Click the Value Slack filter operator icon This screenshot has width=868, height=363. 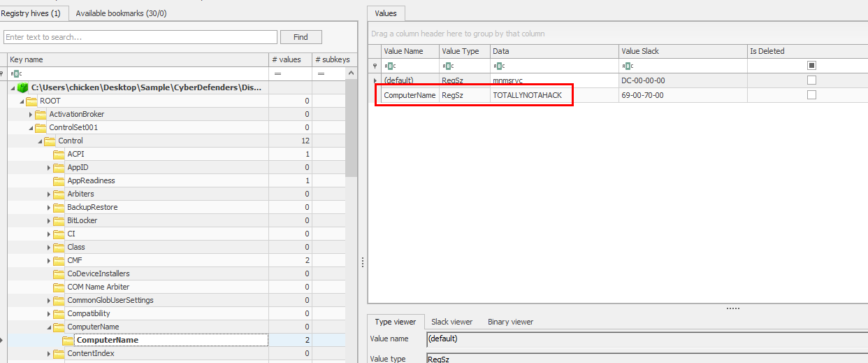click(627, 66)
